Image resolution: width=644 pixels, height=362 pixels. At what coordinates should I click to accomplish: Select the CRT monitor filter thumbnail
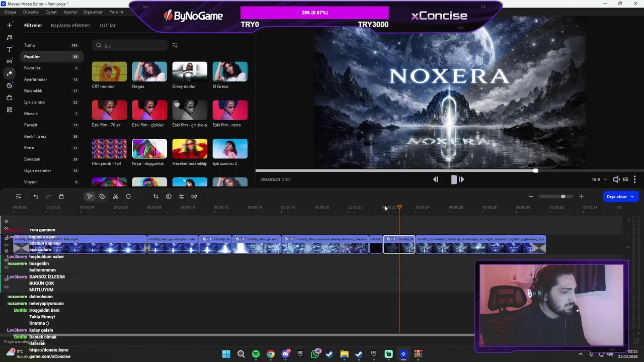point(109,71)
